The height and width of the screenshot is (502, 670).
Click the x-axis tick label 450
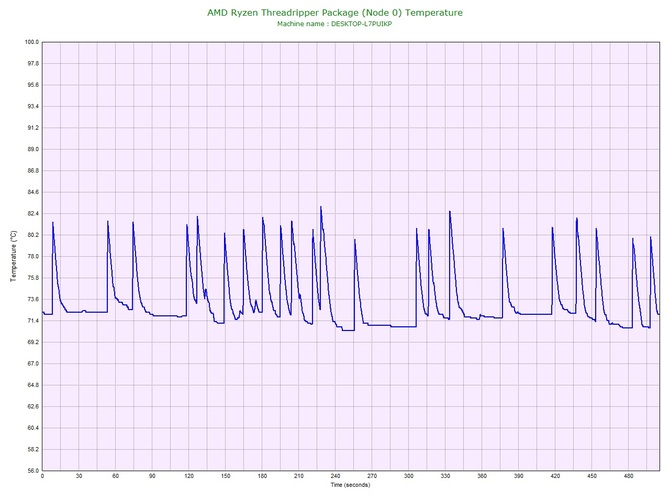pos(592,476)
